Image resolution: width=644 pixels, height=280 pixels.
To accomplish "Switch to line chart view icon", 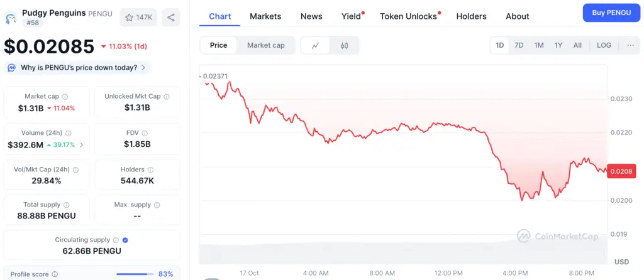I will 315,45.
